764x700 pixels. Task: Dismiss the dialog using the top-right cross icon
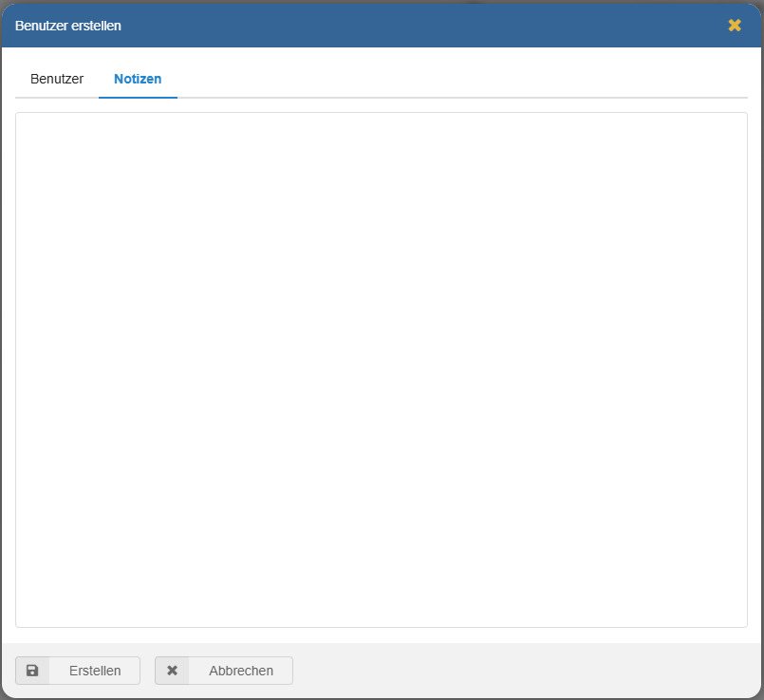point(735,26)
